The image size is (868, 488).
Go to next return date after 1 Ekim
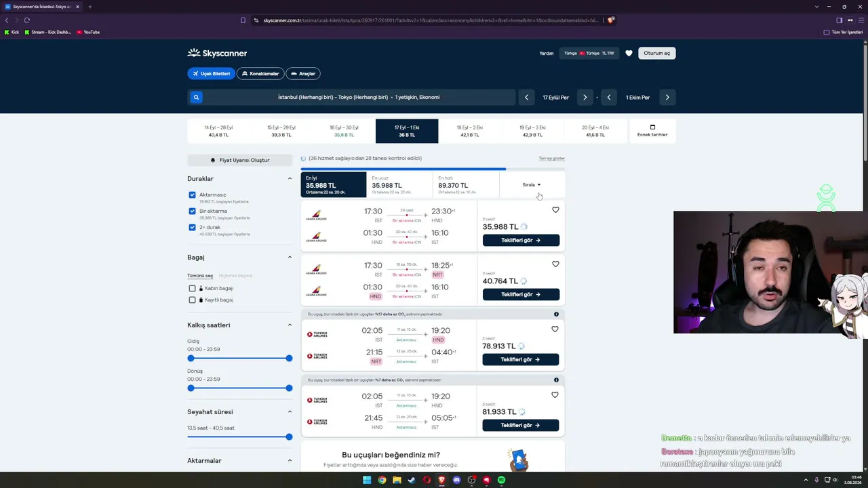click(x=667, y=98)
